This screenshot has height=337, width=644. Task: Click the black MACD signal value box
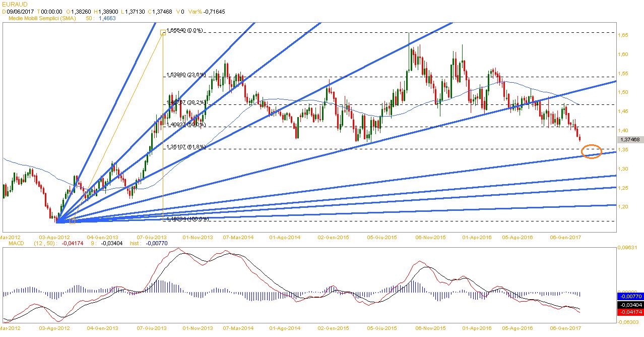click(630, 305)
